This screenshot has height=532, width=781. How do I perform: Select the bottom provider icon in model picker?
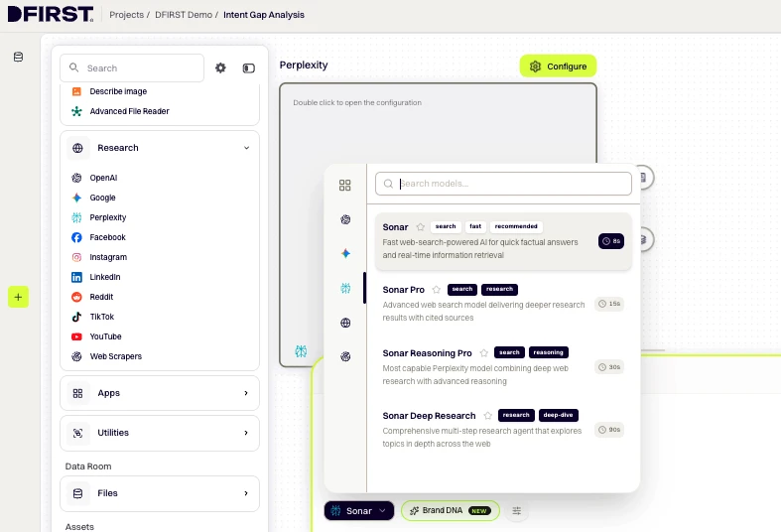point(345,356)
